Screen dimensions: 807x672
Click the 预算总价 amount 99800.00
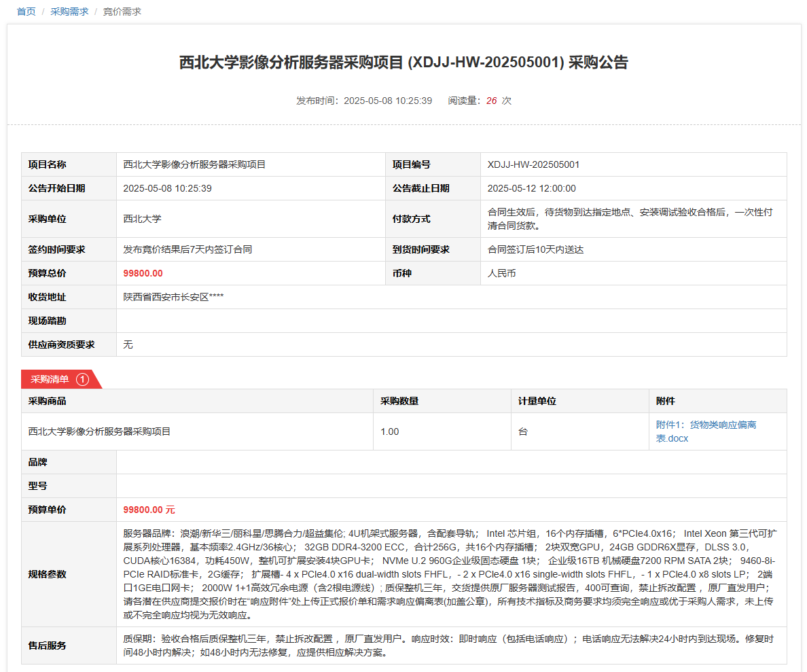[x=143, y=273]
